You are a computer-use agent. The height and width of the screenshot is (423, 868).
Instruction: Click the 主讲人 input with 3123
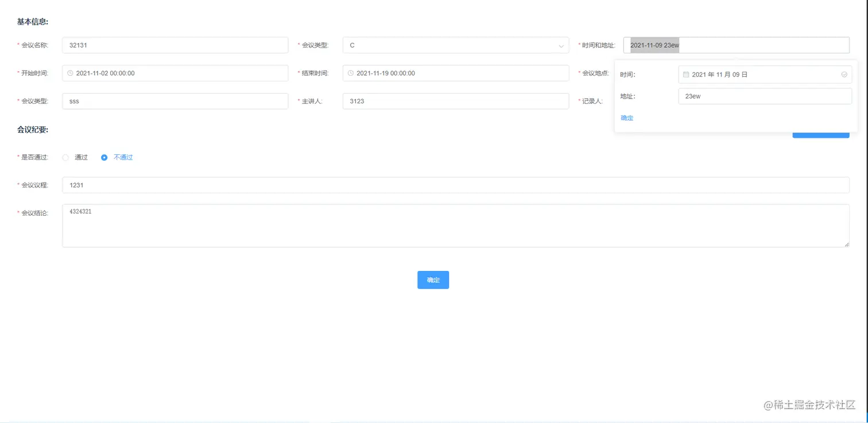(456, 101)
